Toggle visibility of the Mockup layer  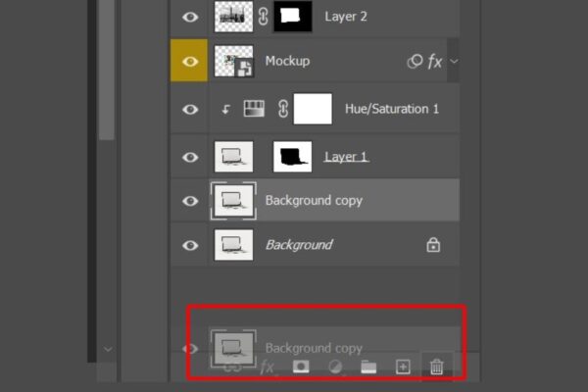(190, 62)
